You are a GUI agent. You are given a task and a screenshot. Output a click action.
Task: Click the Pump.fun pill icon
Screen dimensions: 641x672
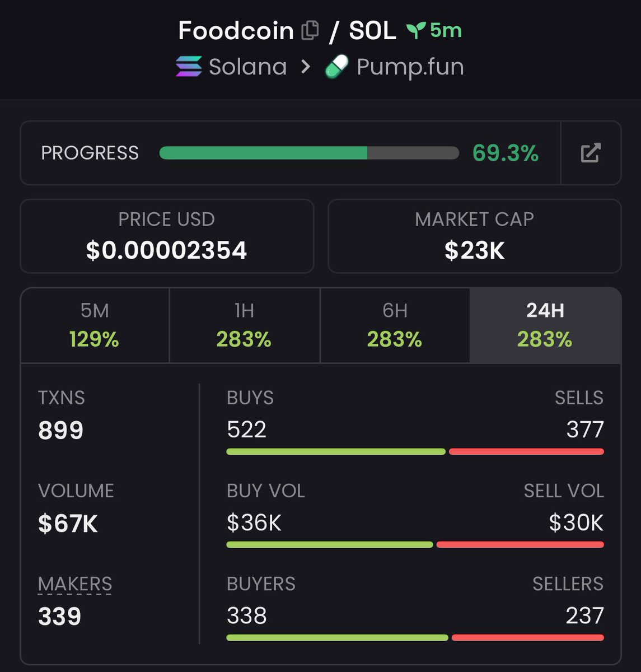[336, 67]
